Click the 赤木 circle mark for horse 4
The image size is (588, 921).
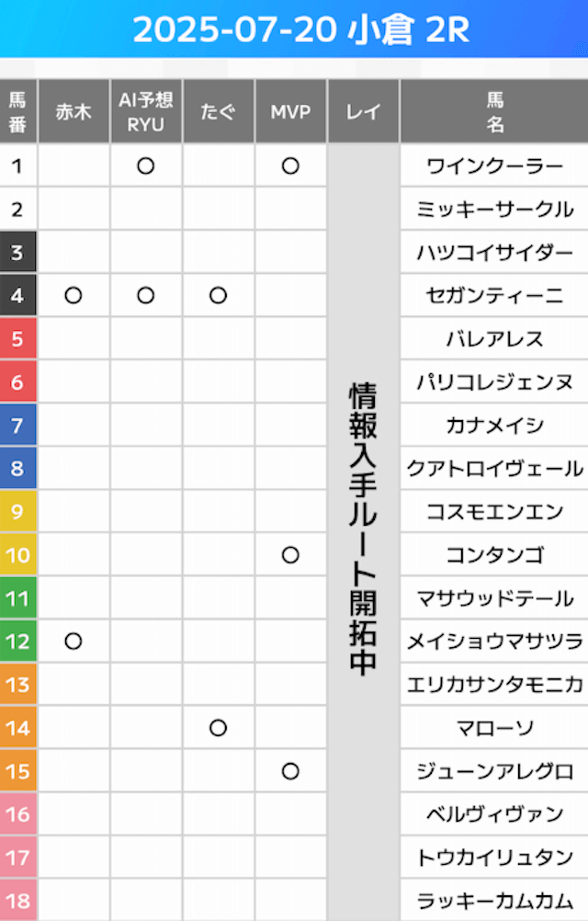coord(73,295)
